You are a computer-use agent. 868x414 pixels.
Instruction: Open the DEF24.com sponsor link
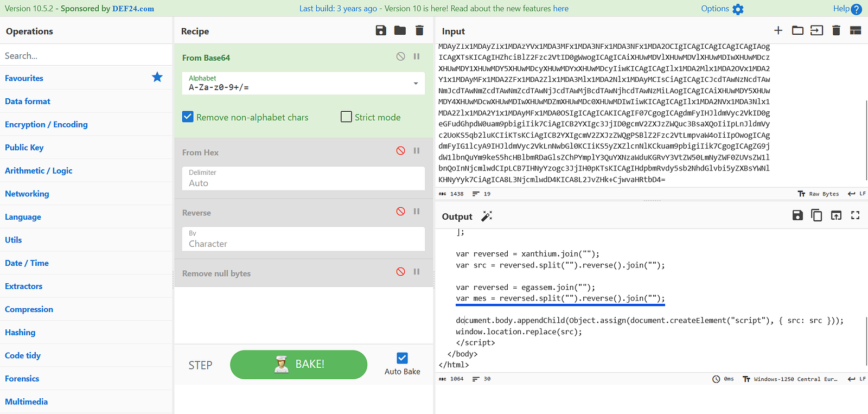133,9
